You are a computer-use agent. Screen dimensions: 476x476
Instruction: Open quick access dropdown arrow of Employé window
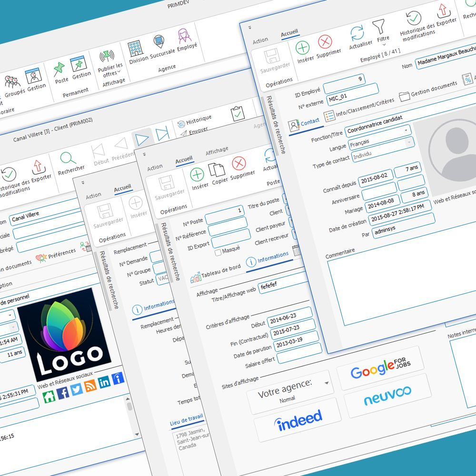click(250, 27)
